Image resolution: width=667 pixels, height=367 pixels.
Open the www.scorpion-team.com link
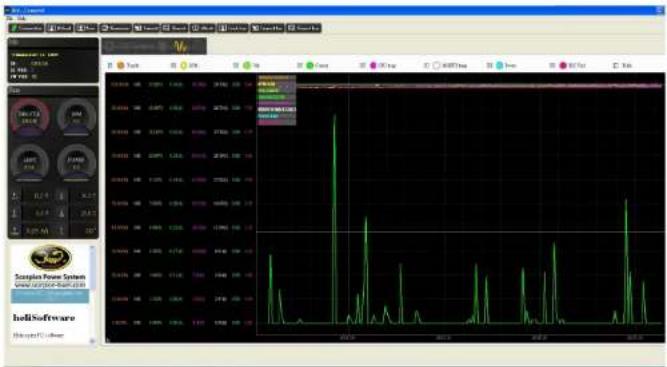coord(50,284)
